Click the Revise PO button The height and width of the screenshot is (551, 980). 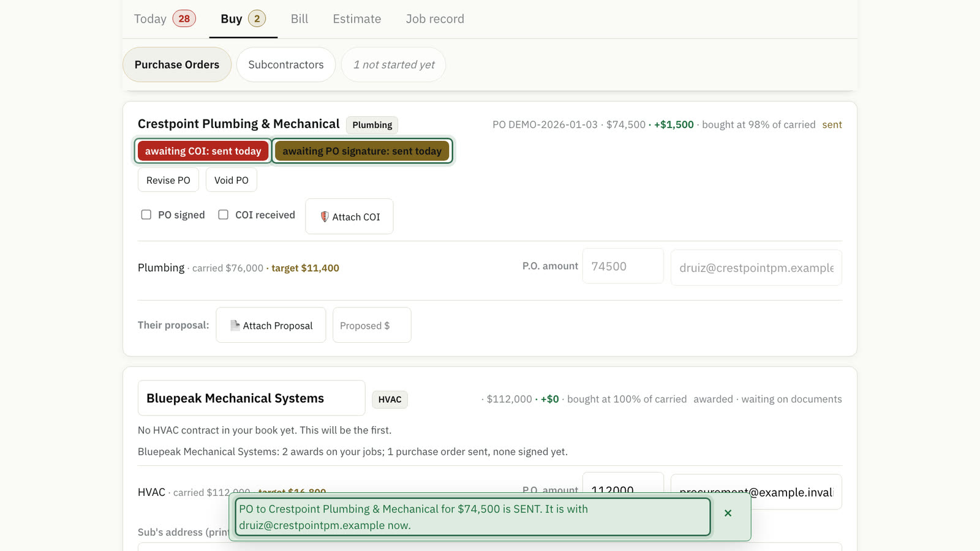[168, 180]
